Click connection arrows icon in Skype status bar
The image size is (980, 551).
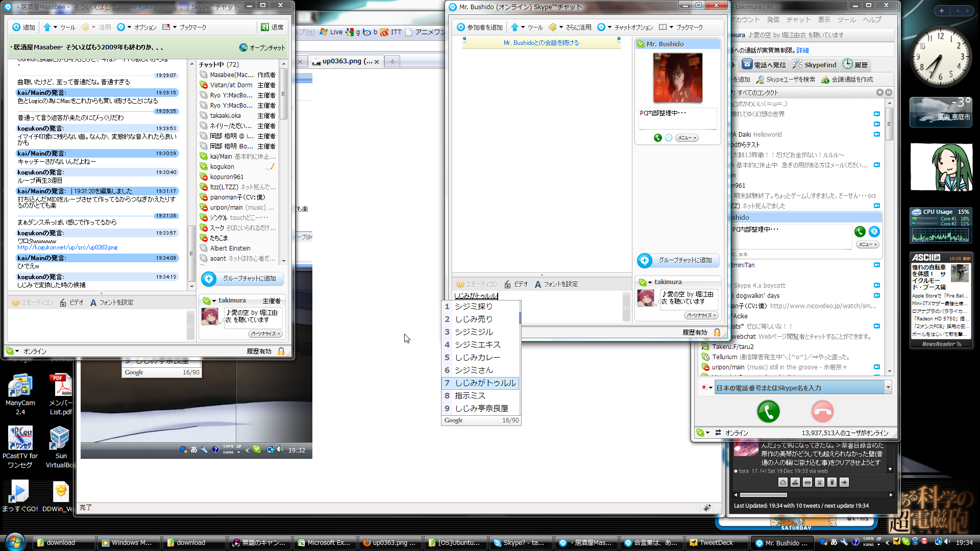718,433
